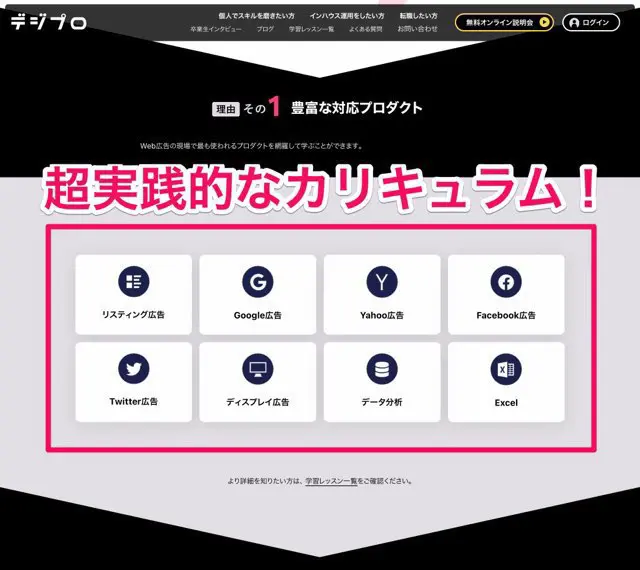This screenshot has height=570, width=640.
Task: Click the Google G icon
Action: click(258, 281)
